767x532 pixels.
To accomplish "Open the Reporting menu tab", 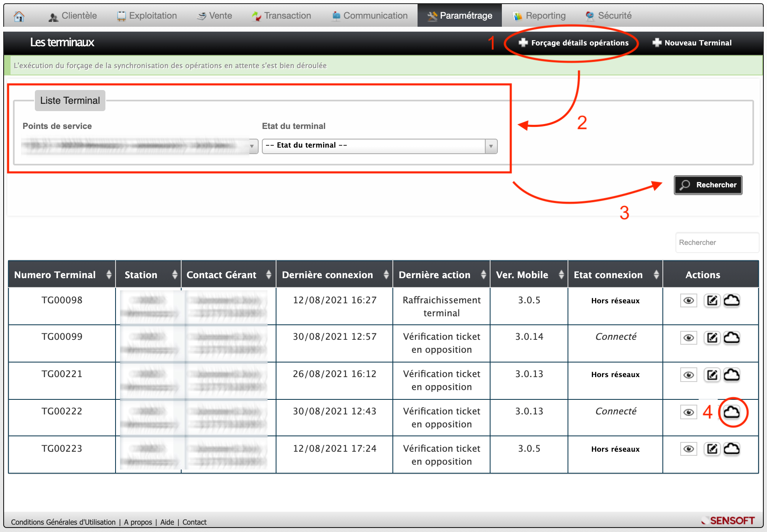I will pos(540,16).
